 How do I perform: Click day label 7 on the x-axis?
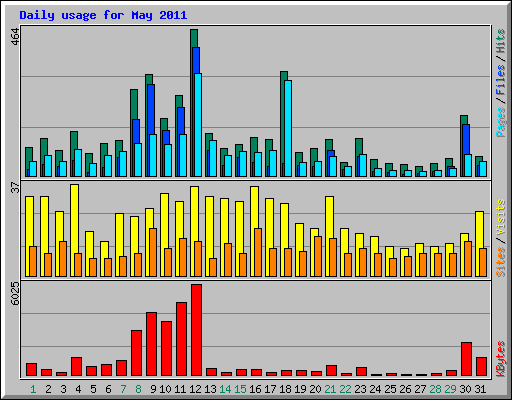(x=123, y=389)
